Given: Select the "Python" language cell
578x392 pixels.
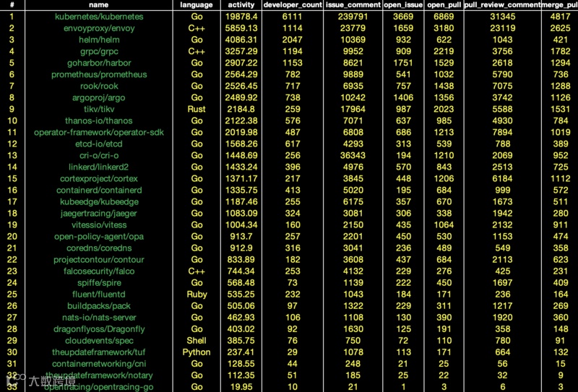Looking at the screenshot, I should point(196,352).
